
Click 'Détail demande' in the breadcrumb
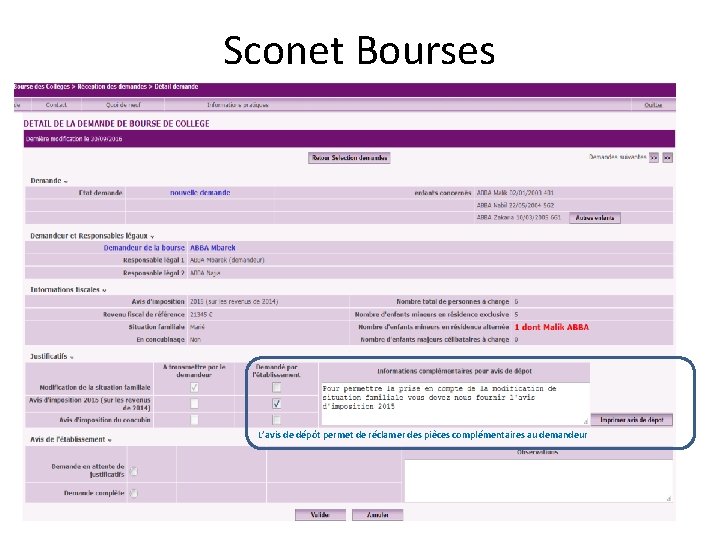click(x=176, y=87)
